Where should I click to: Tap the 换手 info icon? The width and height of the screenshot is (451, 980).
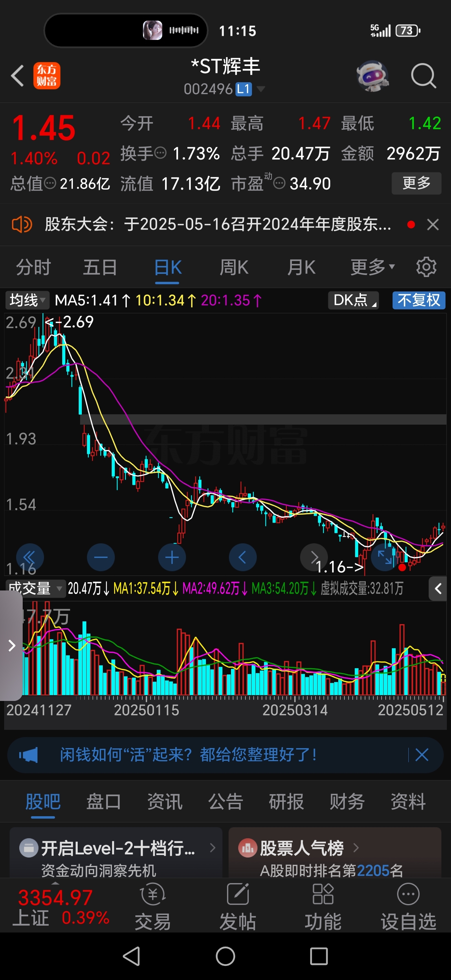click(160, 153)
